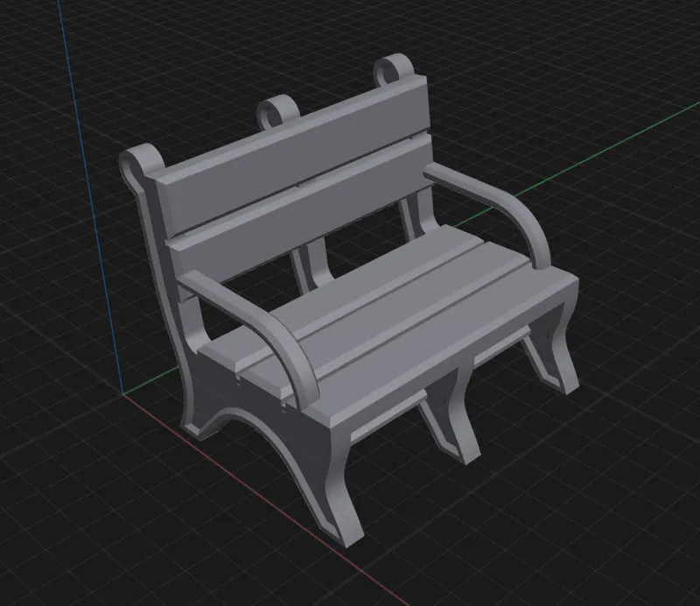Select the bench model in the viewport
This screenshot has height=606, width=700.
pyautogui.click(x=348, y=299)
